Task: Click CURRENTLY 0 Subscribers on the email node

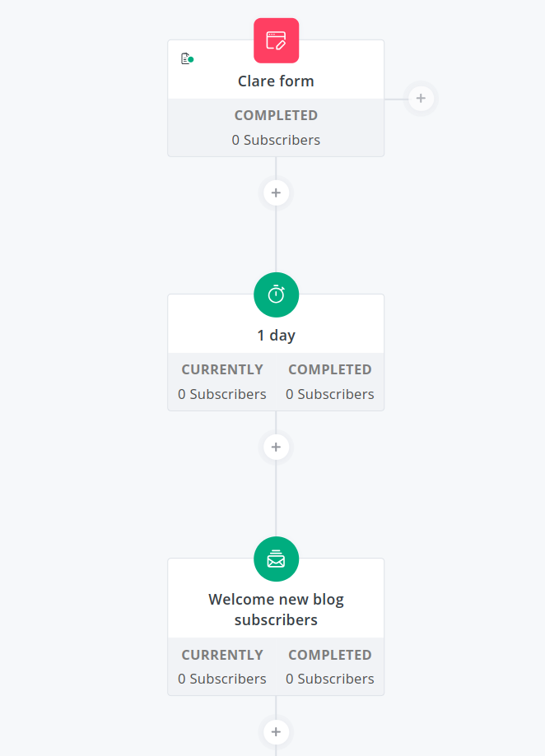Action: (x=221, y=678)
